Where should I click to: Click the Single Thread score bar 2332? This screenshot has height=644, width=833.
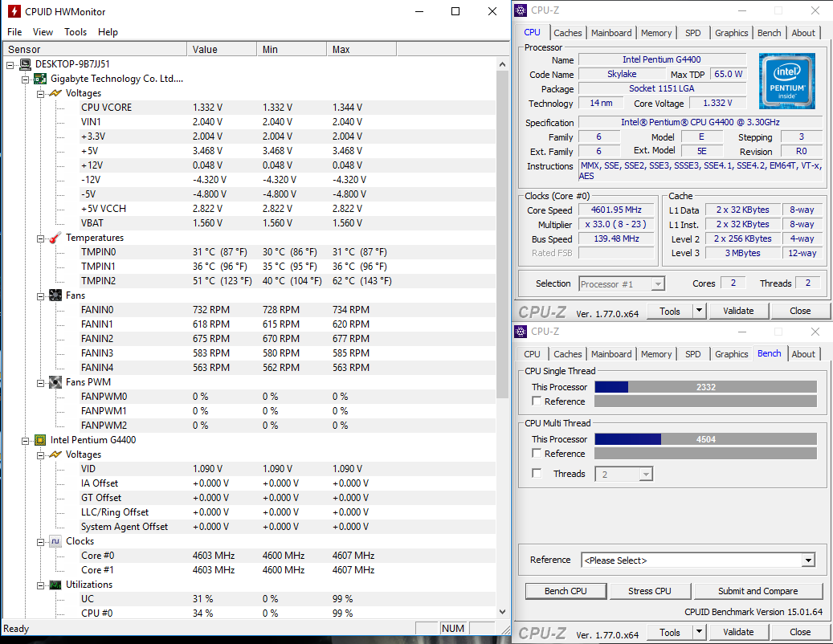705,387
